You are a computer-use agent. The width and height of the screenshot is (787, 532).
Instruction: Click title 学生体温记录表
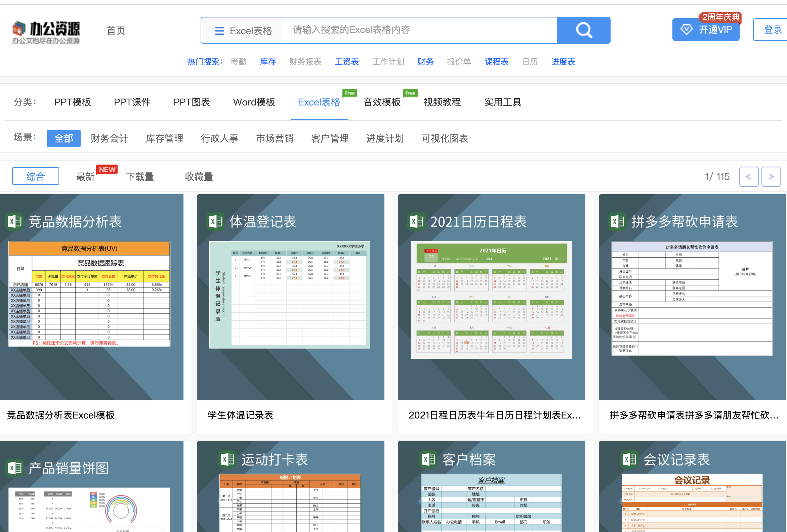(x=241, y=415)
